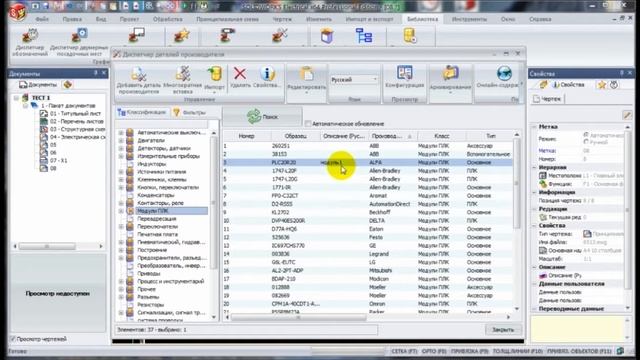This screenshot has height=360, width=640.
Task: Expand the Контакторы, реле tree node
Action: [121, 203]
